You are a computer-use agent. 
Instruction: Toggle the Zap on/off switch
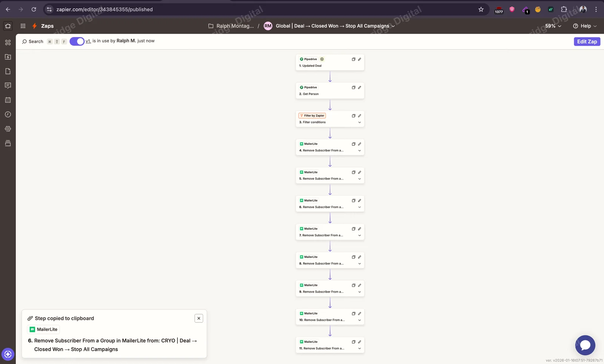77,41
